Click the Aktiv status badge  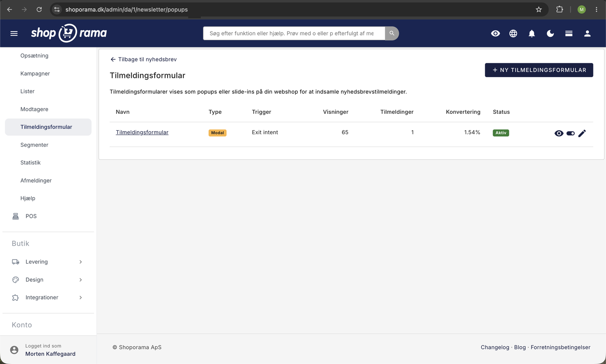[501, 133]
